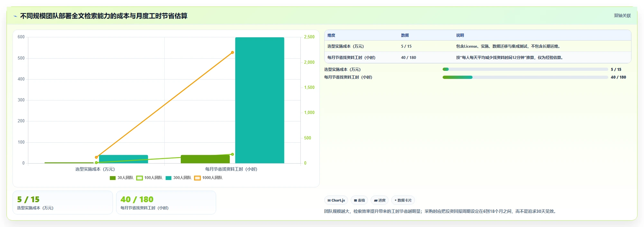Click the 双轴关联 label in header
Screen dimensions: 644x227
tap(622, 15)
